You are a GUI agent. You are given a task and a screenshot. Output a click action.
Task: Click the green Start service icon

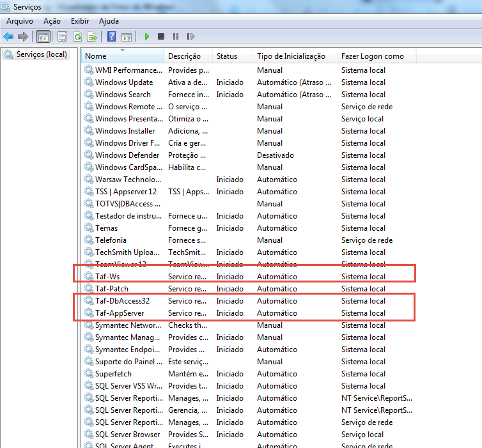147,37
